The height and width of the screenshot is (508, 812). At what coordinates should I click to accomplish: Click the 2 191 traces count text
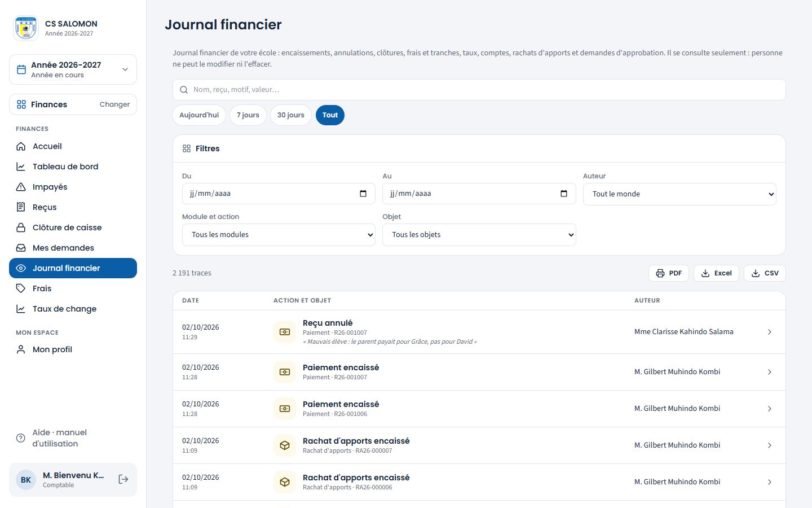(192, 273)
